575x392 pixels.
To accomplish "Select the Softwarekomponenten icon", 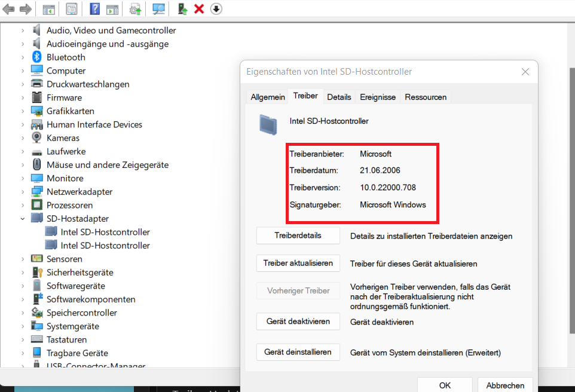I will [x=38, y=299].
